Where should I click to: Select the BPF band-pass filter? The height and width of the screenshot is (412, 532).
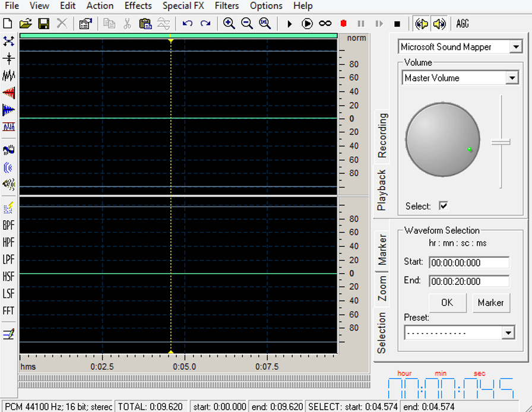coord(8,225)
